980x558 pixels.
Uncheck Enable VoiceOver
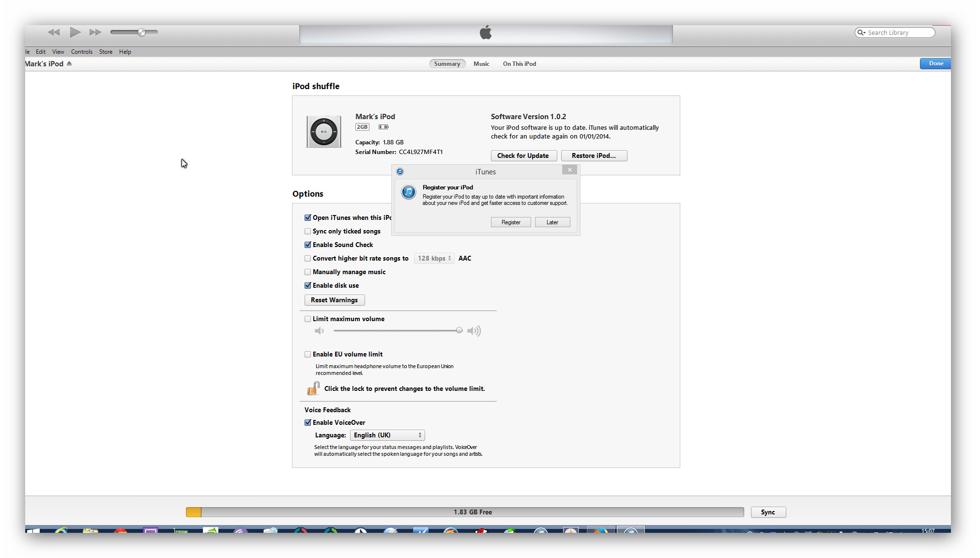click(307, 423)
